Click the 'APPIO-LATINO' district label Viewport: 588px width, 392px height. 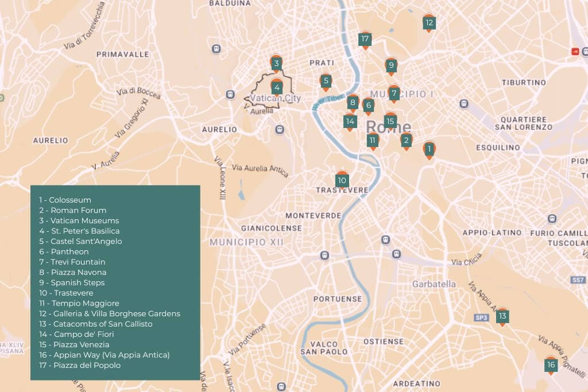[x=492, y=232]
